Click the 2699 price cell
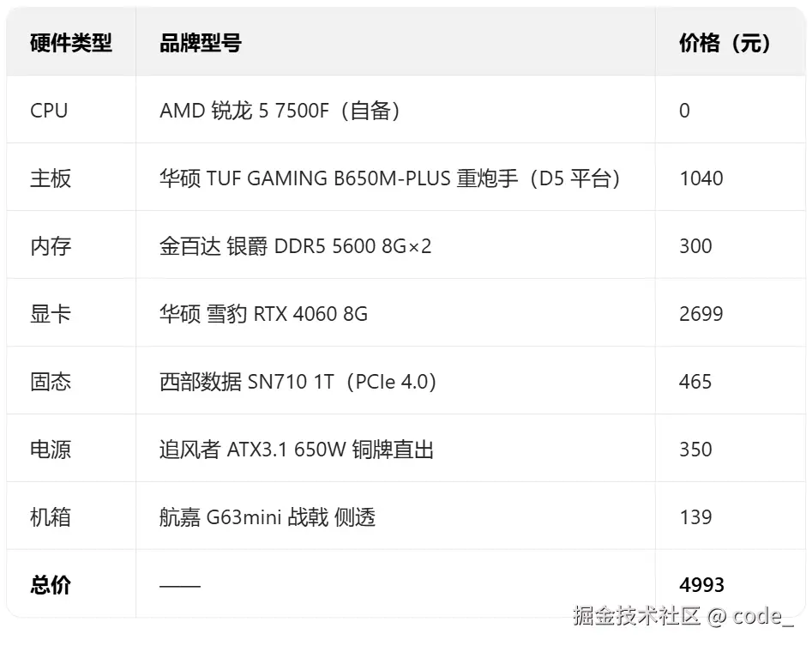Screen dimensions: 812x646 (701, 314)
